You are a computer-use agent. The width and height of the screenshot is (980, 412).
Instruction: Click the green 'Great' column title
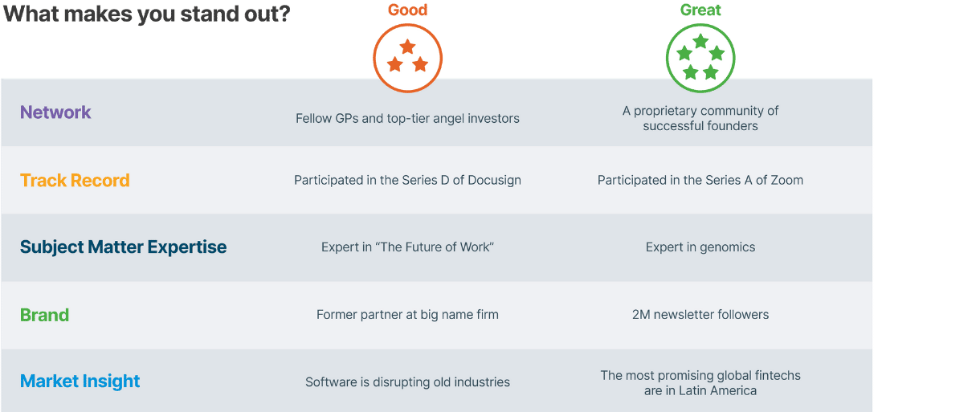(x=700, y=10)
